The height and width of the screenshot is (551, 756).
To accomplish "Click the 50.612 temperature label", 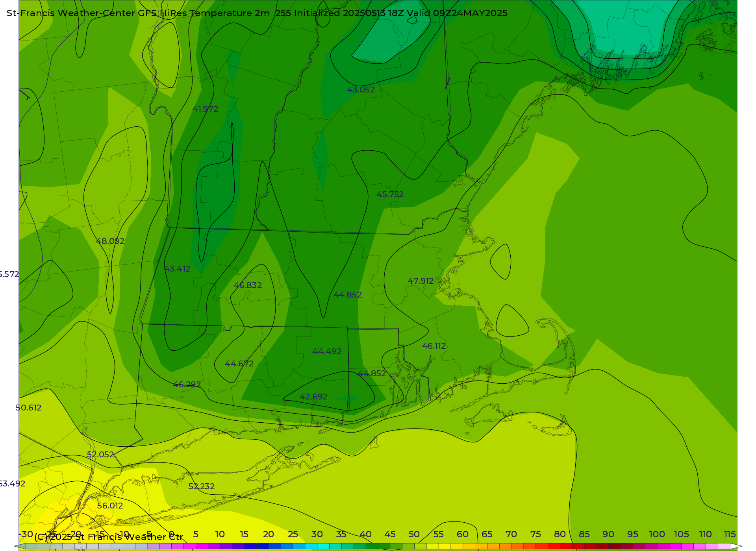I will click(x=28, y=408).
